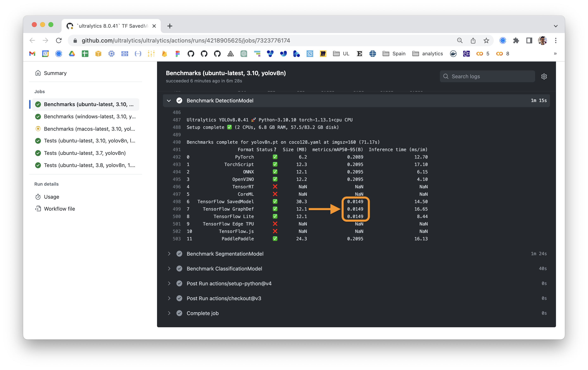Open the Docker bookmark
The width and height of the screenshot is (588, 370).
pyautogui.click(x=453, y=53)
